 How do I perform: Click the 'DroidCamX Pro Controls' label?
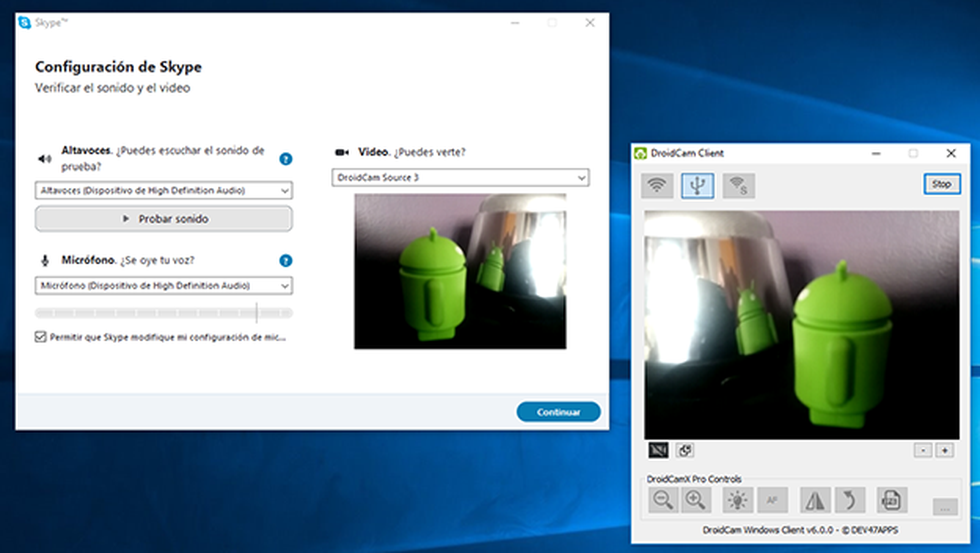point(694,479)
